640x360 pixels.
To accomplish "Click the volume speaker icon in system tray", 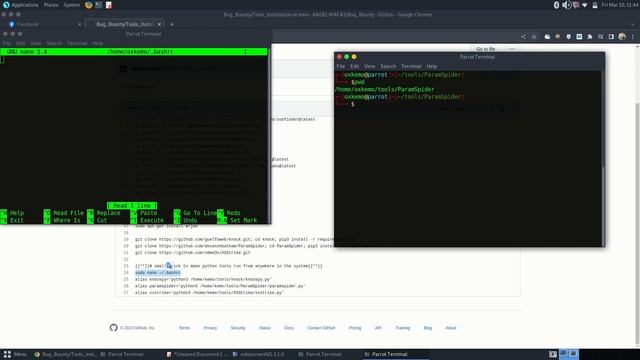I will click(566, 5).
